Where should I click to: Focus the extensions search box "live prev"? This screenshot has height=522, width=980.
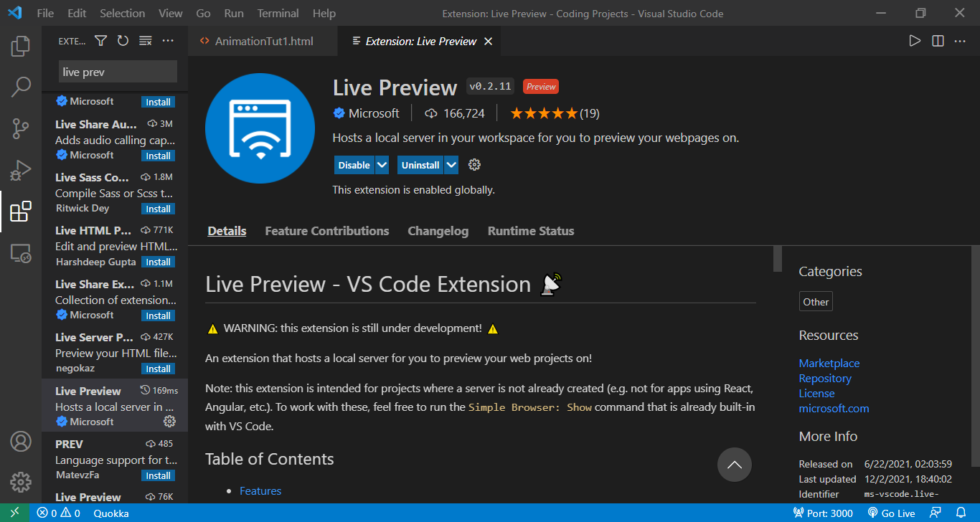(x=118, y=72)
